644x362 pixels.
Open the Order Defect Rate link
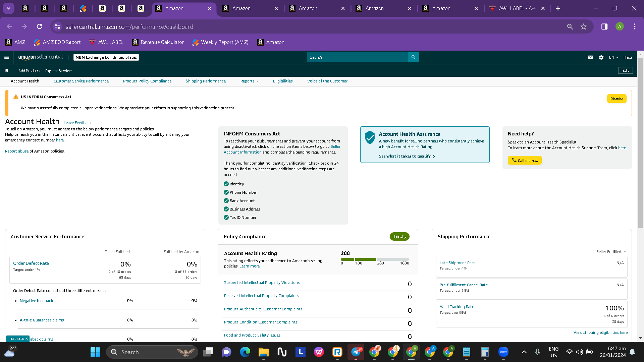coord(31,263)
